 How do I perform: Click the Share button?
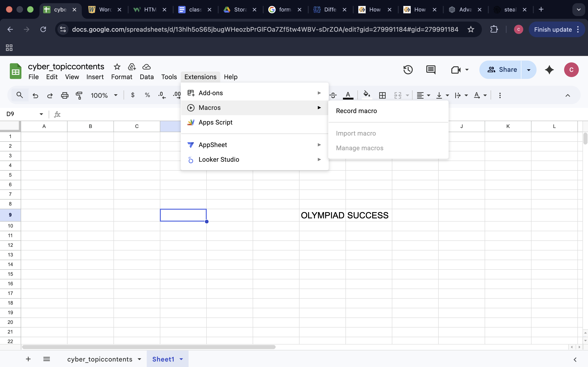(x=502, y=70)
